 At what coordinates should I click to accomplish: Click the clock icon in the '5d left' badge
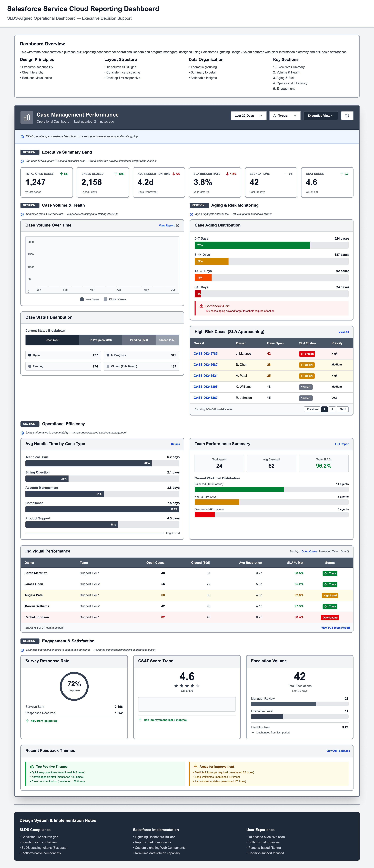302,376
